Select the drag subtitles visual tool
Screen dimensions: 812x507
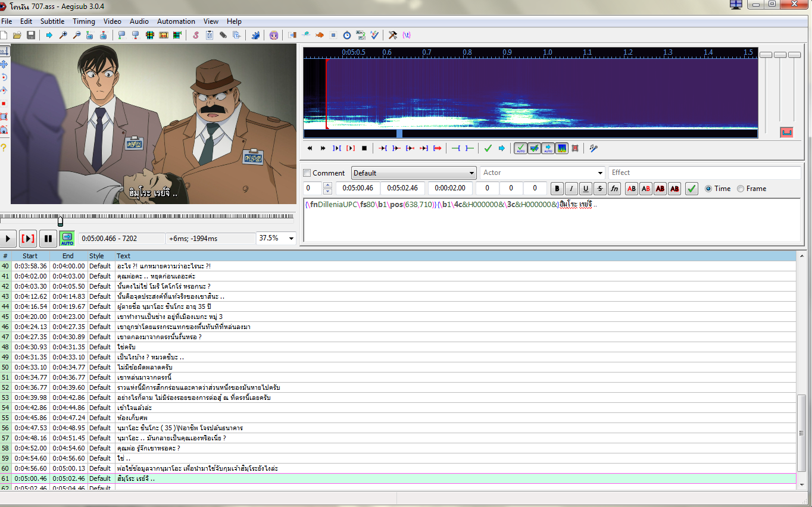point(4,64)
